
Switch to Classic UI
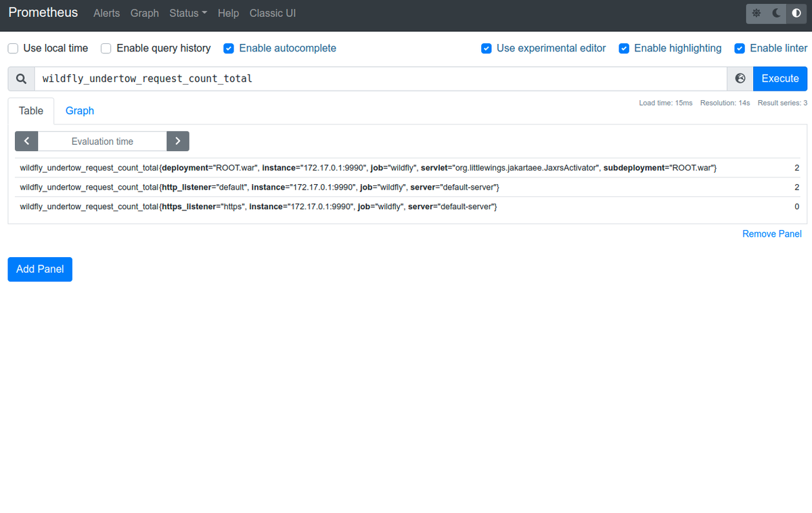tap(273, 13)
